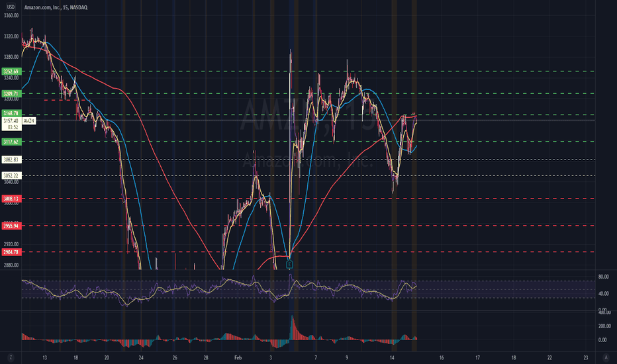Click date '28' on the time axis
Viewport: 617px width, 364px height.
pyautogui.click(x=206, y=357)
